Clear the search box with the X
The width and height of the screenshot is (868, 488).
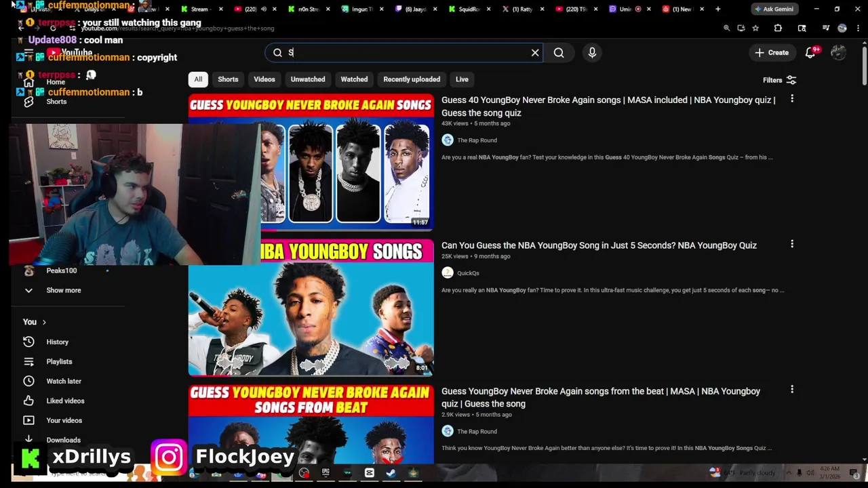pos(535,53)
